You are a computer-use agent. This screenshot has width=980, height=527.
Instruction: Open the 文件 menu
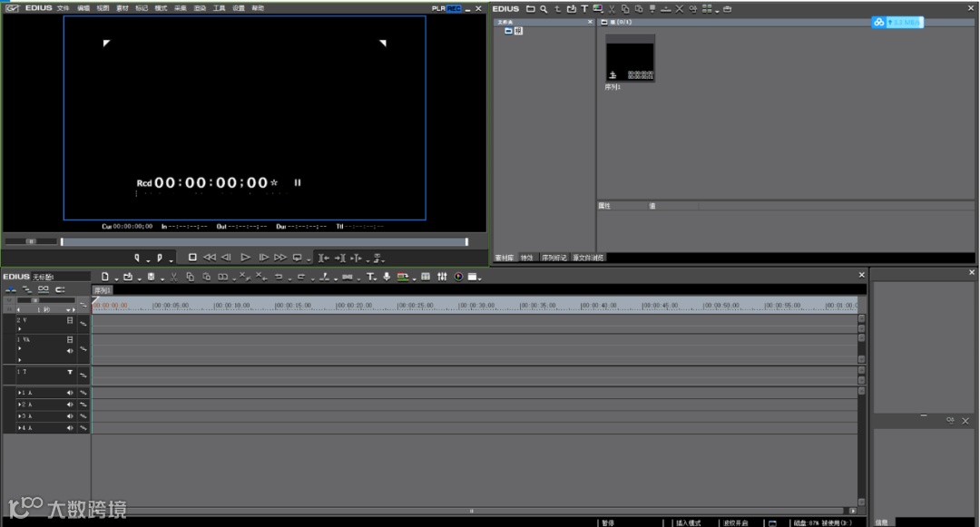coord(64,8)
